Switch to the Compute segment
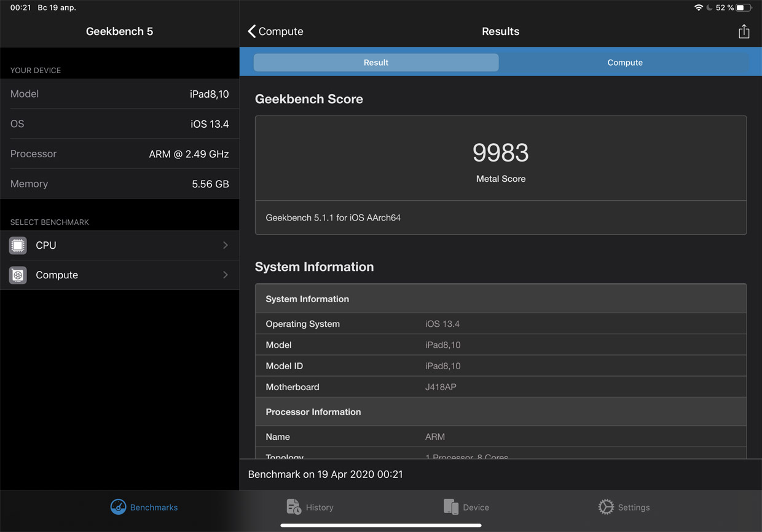762x532 pixels. [624, 63]
